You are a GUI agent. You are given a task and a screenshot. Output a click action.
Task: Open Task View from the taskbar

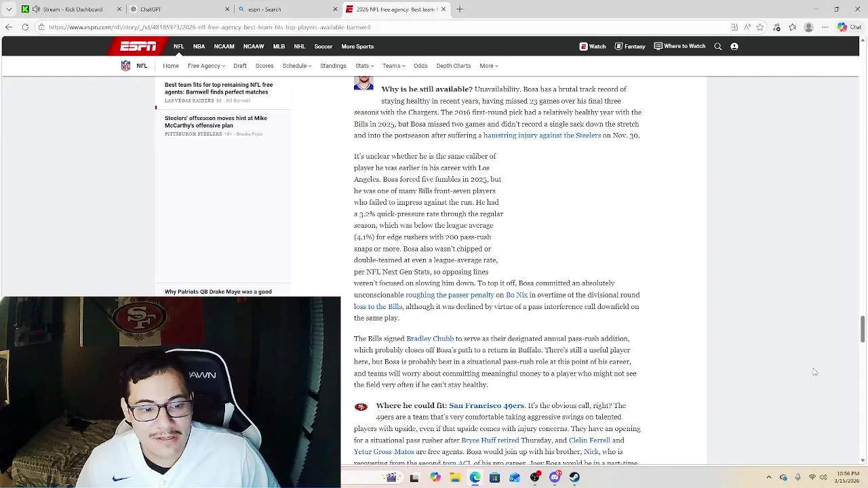[414, 477]
